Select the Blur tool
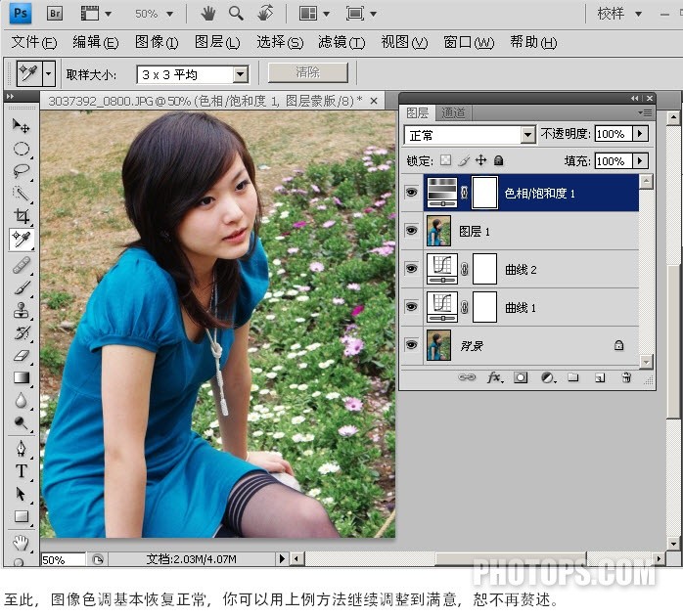Image resolution: width=683 pixels, height=616 pixels. pyautogui.click(x=21, y=400)
